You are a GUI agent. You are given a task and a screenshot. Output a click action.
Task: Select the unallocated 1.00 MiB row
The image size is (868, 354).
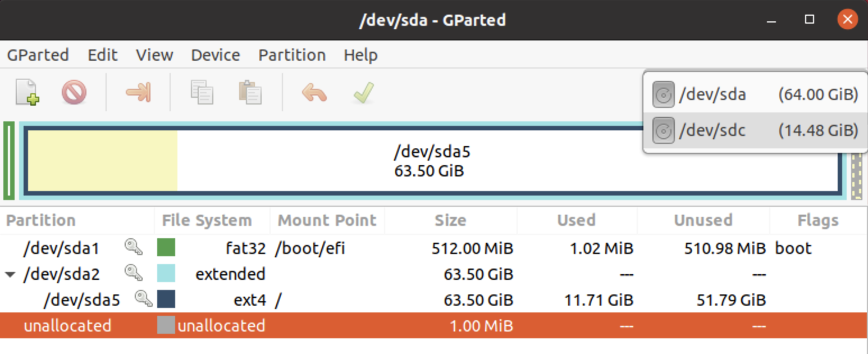(67, 325)
